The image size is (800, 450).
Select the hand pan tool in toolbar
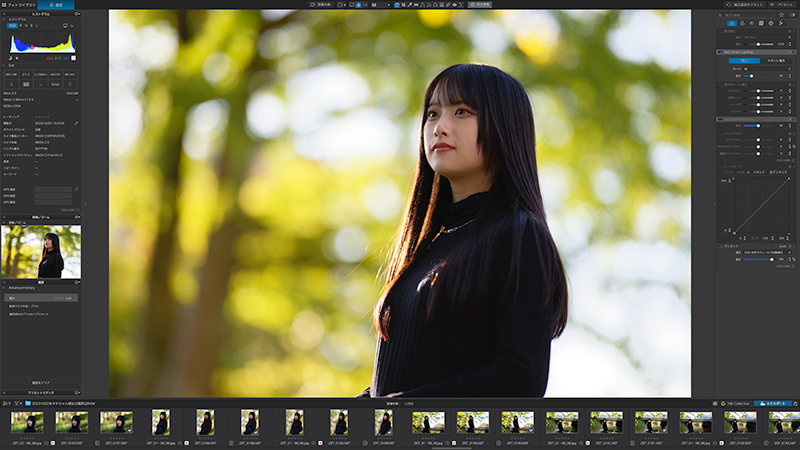(x=397, y=5)
